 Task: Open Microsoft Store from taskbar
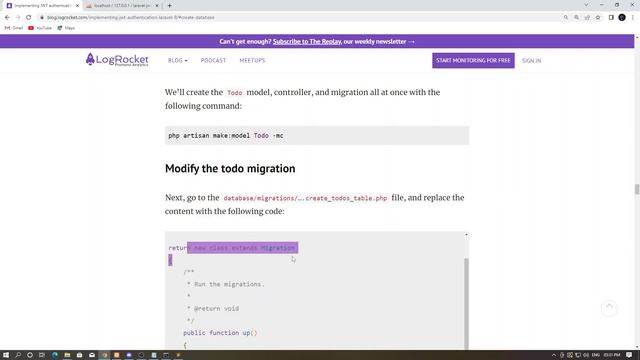(x=80, y=355)
